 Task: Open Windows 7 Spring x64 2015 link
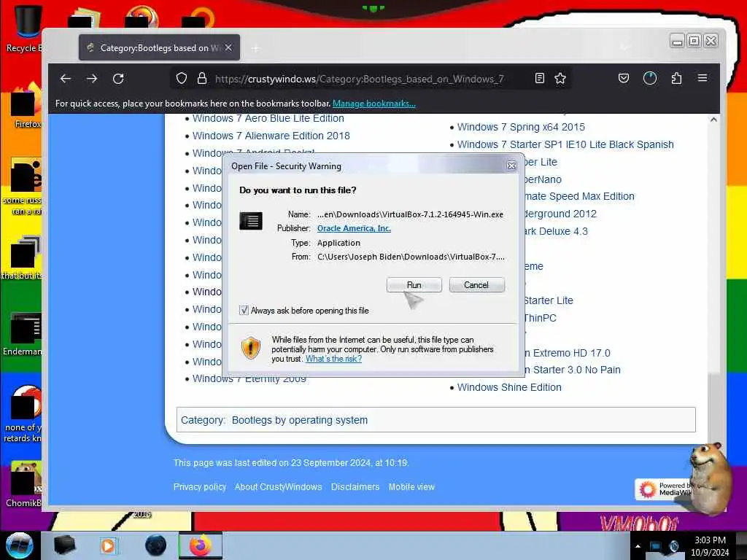(521, 127)
